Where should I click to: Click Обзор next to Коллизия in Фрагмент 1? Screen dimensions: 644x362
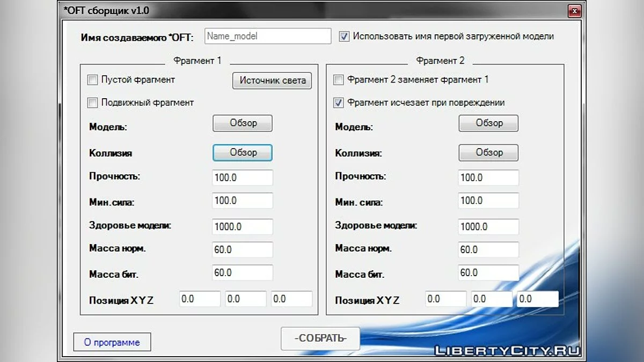(242, 152)
